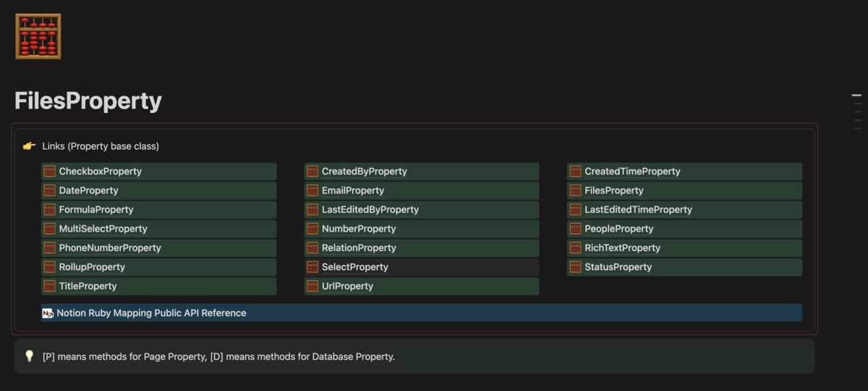Click the abacus icon beside CreatedTimeProperty
The height and width of the screenshot is (391, 868).
pos(576,172)
